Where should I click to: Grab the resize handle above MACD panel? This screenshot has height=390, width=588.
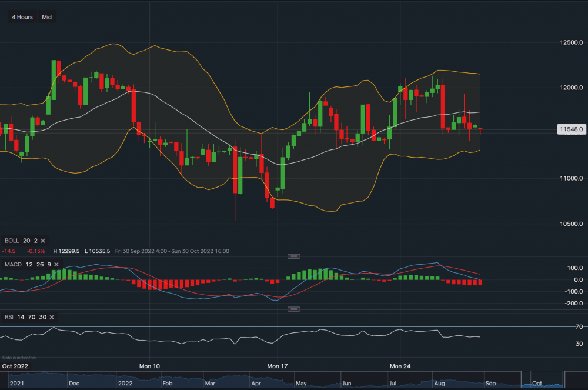point(294,256)
